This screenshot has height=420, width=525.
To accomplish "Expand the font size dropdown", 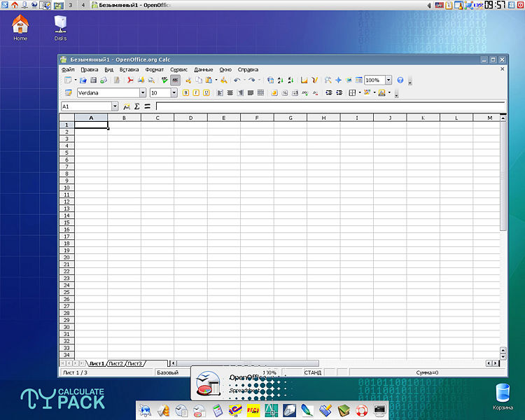I will [x=174, y=93].
